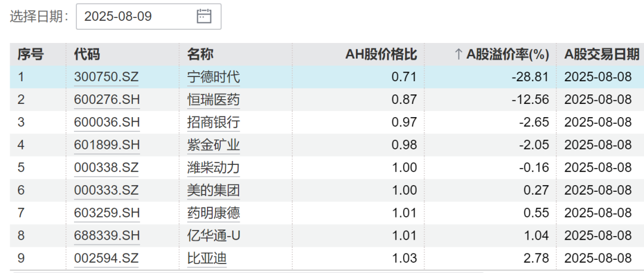Open stock code link 000333.SZ
The image size is (644, 273).
coord(106,190)
